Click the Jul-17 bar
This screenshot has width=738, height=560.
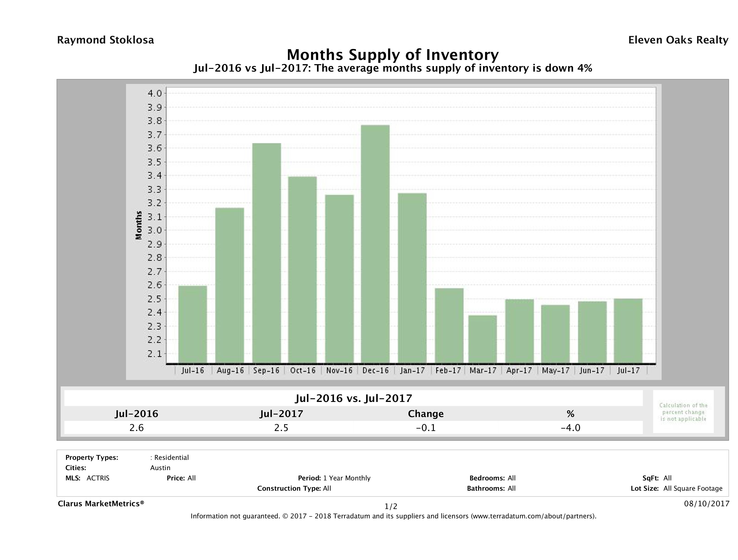coord(628,330)
